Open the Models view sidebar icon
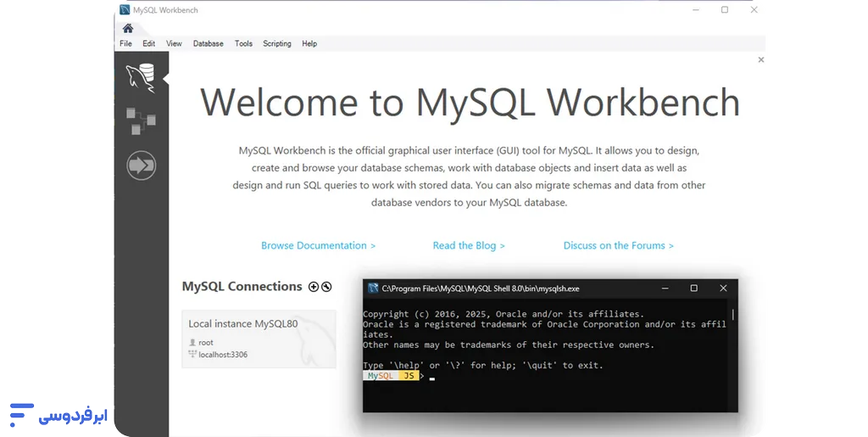868x437 pixels. click(x=141, y=121)
